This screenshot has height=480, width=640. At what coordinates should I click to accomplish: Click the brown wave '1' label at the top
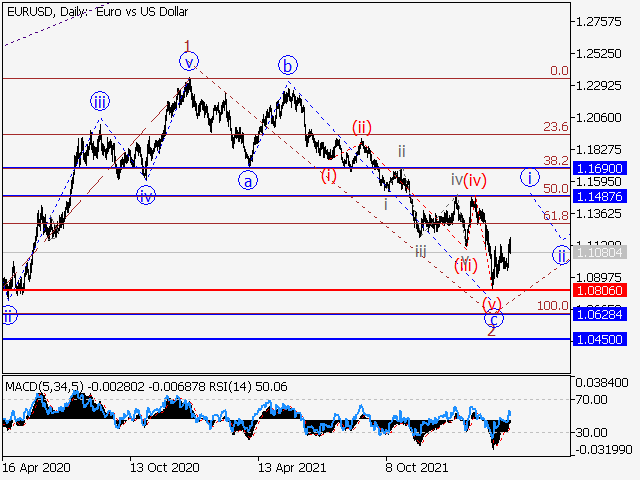pos(187,46)
